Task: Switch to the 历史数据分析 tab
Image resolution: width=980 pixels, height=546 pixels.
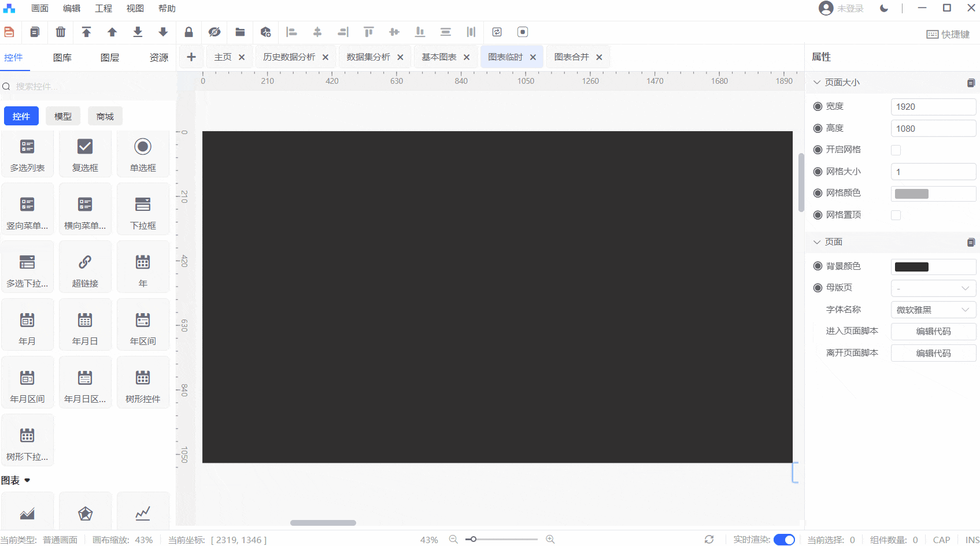Action: pyautogui.click(x=289, y=57)
